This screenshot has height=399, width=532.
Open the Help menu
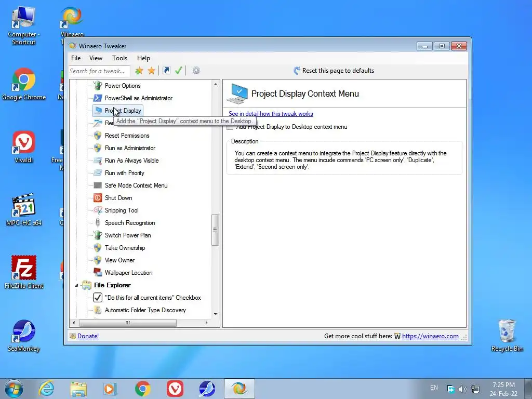point(143,58)
